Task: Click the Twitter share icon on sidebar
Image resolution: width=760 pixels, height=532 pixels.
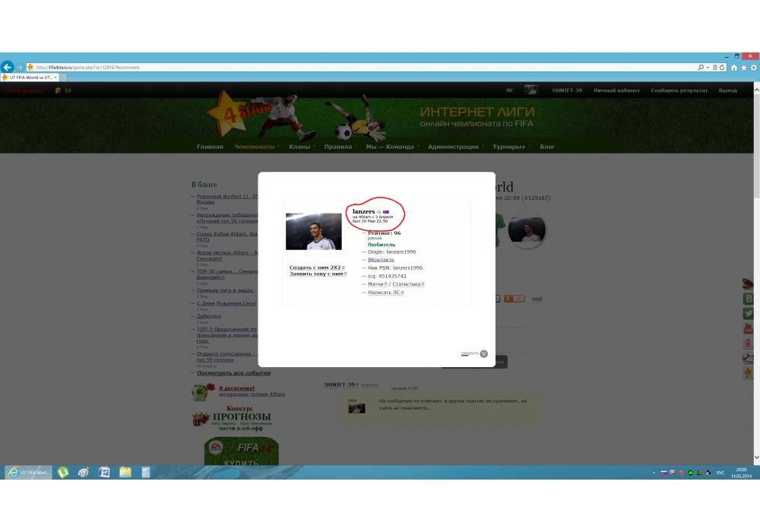Action: point(748,313)
